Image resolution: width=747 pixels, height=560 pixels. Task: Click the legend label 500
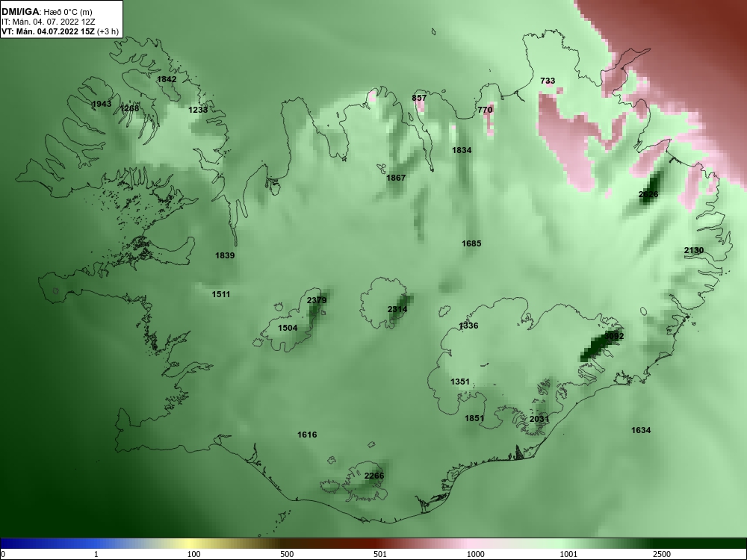pos(287,554)
